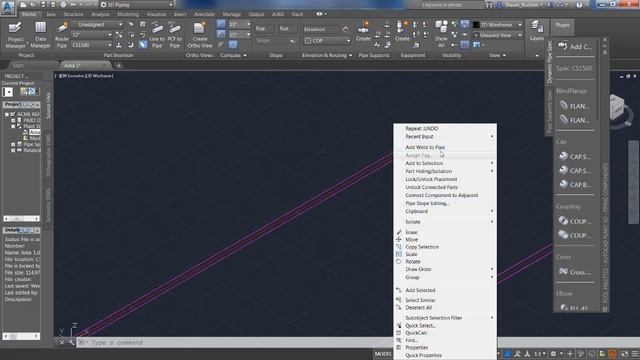Open the Unsaved View dropdown
640x360 pixels.
tap(498, 36)
